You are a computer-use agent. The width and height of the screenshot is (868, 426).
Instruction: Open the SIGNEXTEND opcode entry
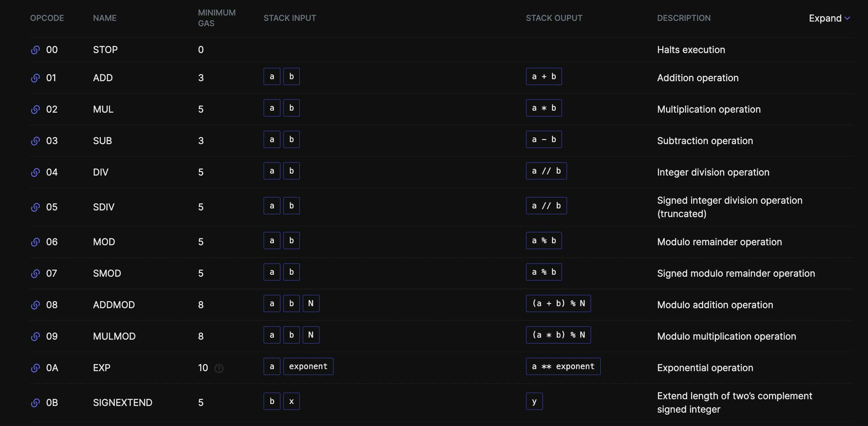coord(122,402)
